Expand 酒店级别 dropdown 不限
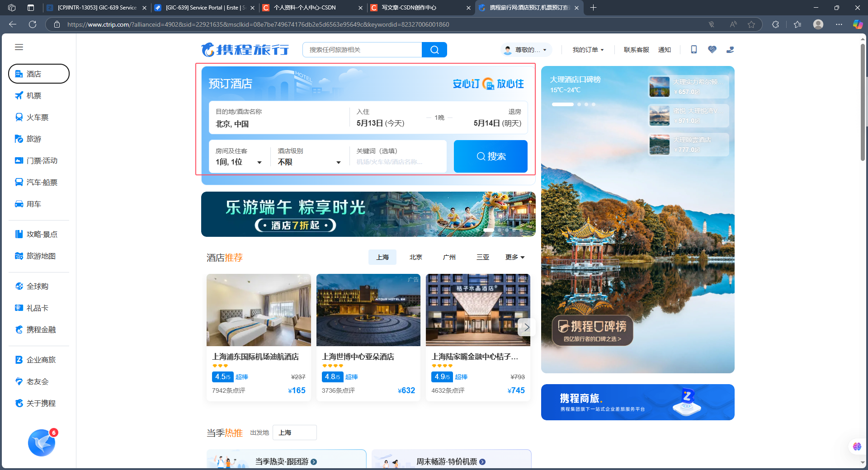This screenshot has height=470, width=868. tap(309, 157)
